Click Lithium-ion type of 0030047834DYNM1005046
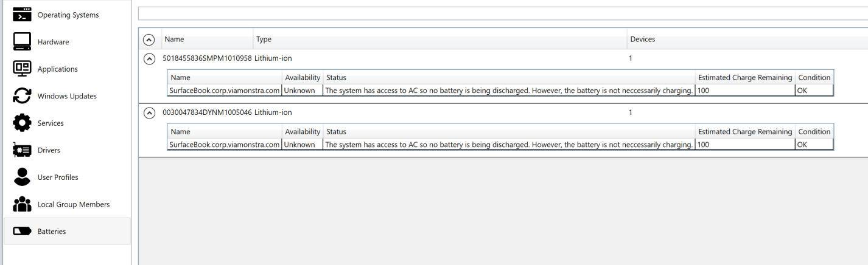 coord(273,112)
